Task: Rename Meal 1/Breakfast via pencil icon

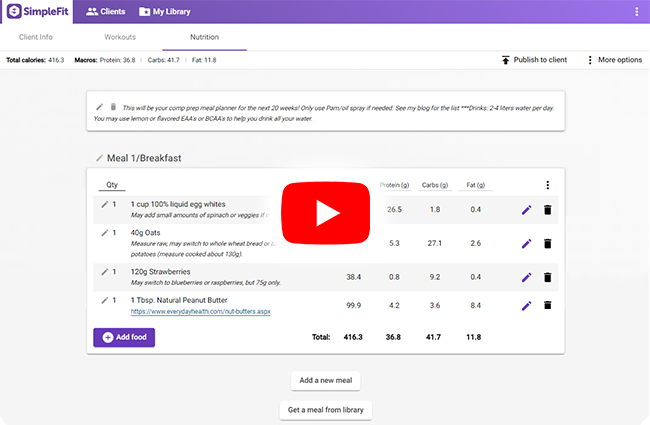Action: pos(99,158)
